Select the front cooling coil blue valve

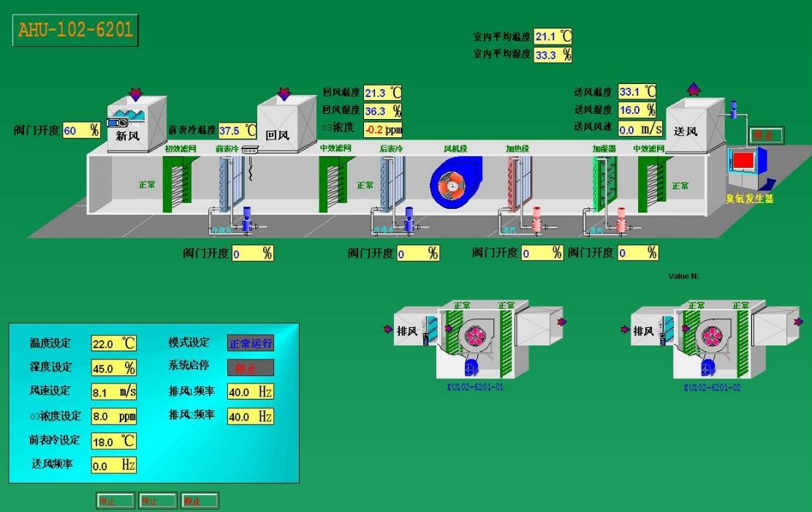(247, 219)
